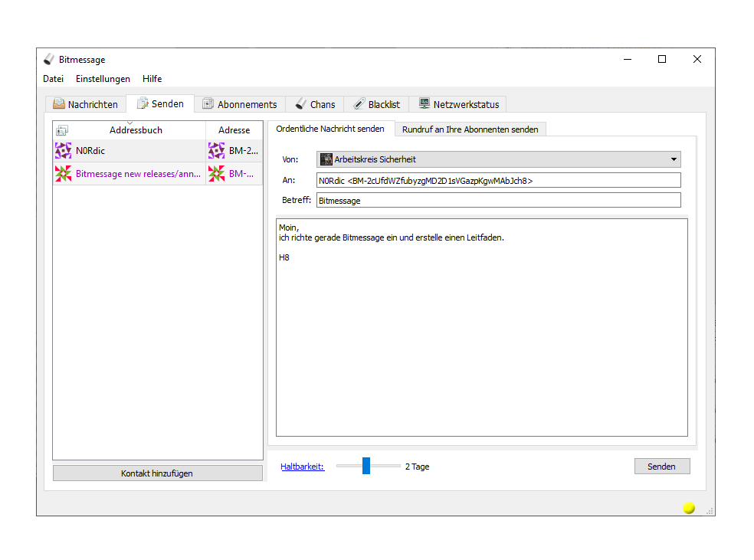This screenshot has width=754, height=560.
Task: Click Bitmessage new releases identicon in Addressbuch column
Action: tap(63, 174)
